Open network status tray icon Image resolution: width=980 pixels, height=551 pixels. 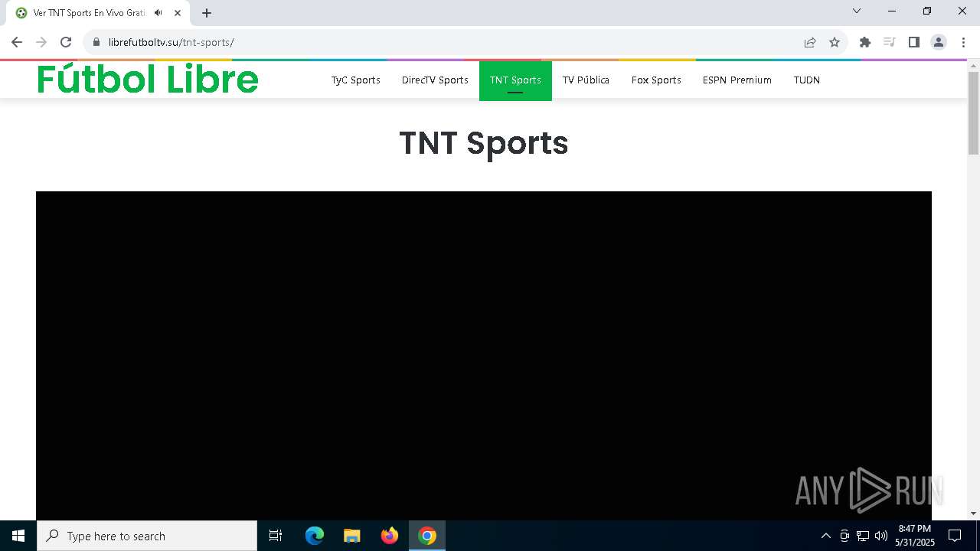pos(863,536)
